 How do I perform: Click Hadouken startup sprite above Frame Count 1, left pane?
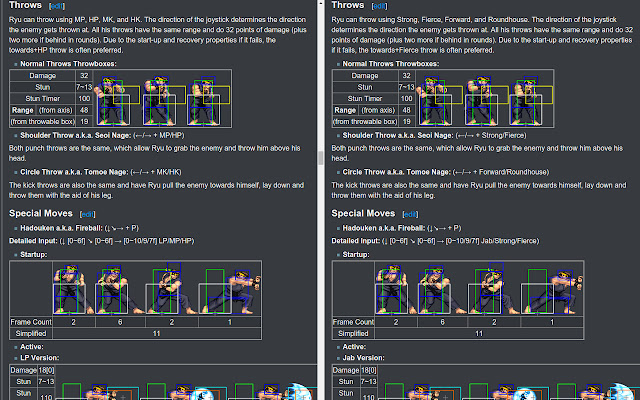point(229,291)
